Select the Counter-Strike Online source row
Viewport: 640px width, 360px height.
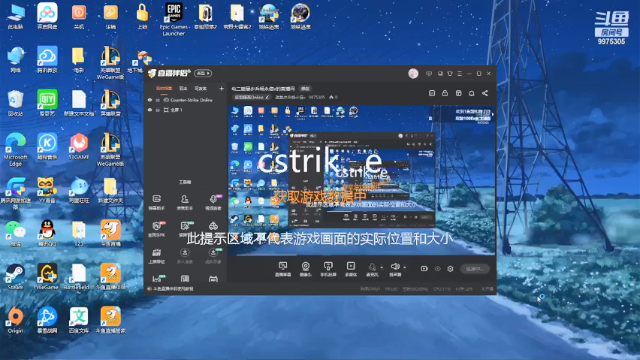186,100
